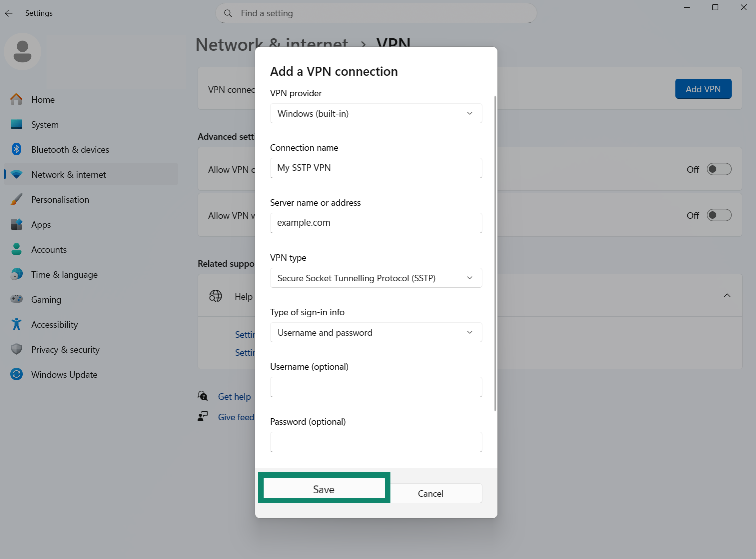Click the Privacy & security shield icon
Image resolution: width=756 pixels, height=559 pixels.
pos(16,349)
